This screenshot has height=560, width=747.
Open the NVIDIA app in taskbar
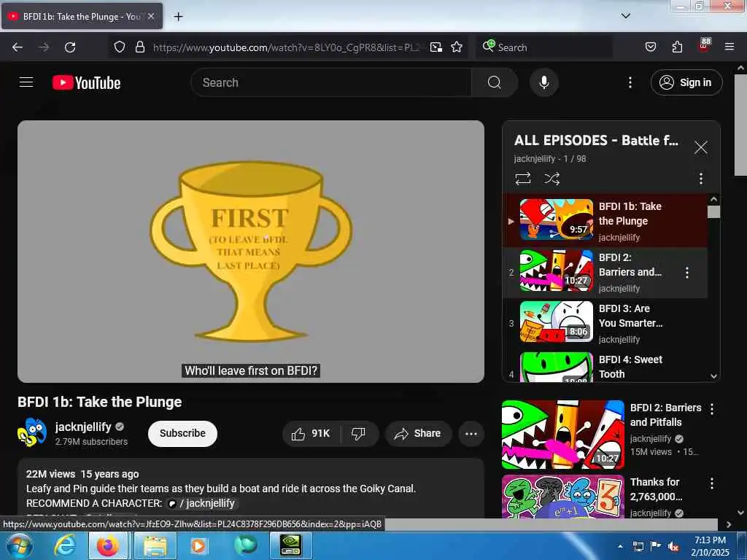click(x=290, y=545)
